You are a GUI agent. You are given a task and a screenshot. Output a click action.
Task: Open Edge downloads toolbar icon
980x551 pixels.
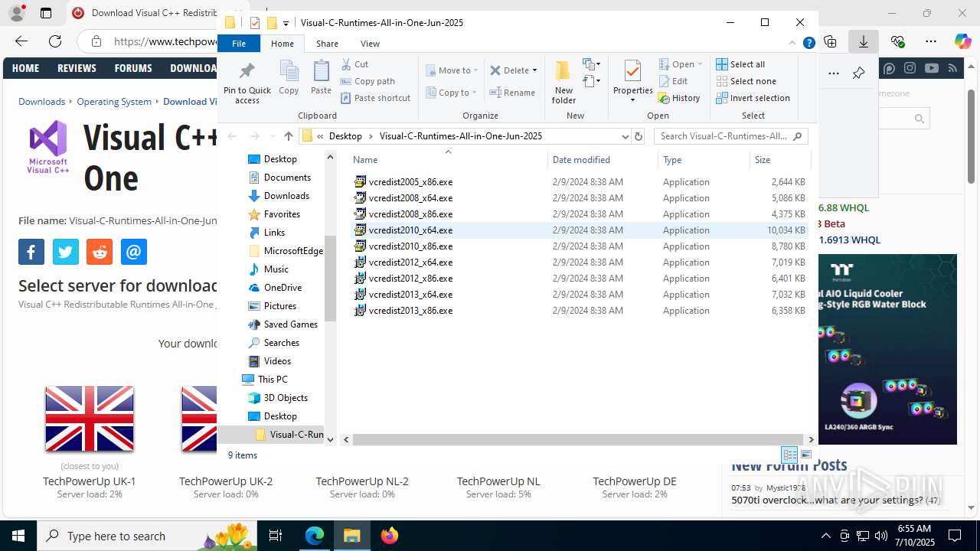(864, 41)
